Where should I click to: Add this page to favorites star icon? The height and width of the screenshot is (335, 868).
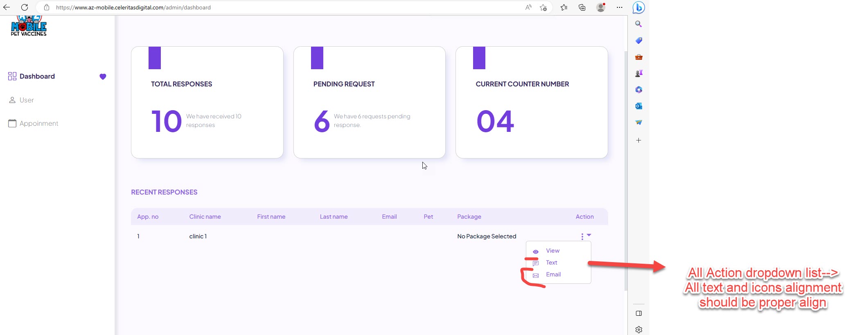[543, 7]
